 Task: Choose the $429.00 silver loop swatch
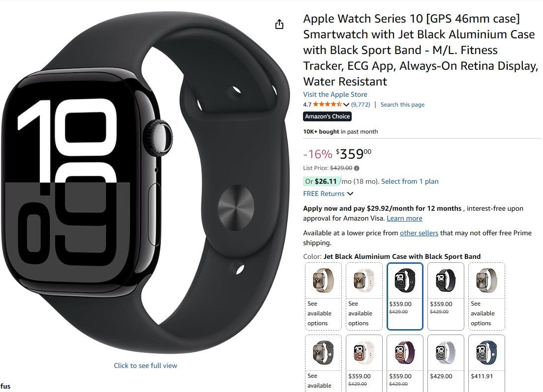(446, 364)
